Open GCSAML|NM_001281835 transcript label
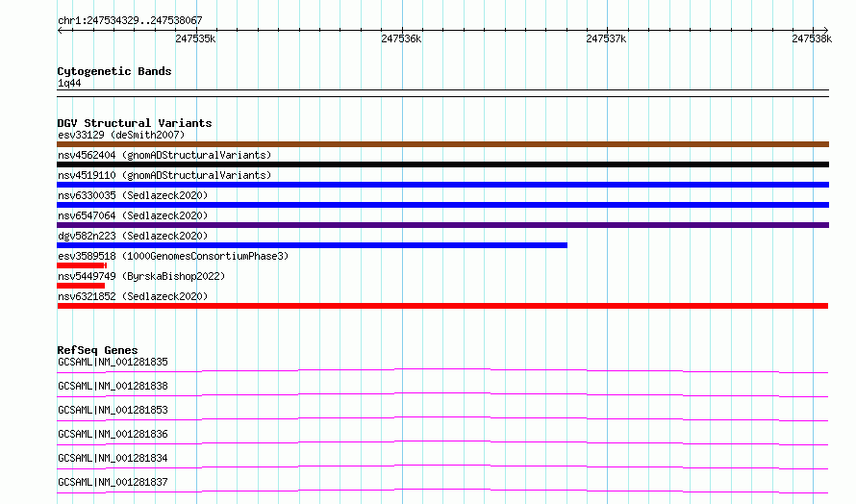 tap(113, 362)
